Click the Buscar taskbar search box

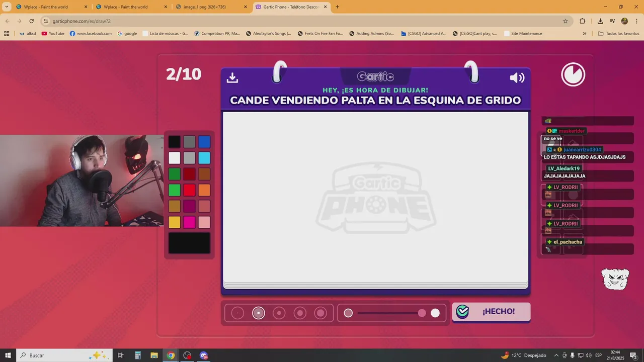pyautogui.click(x=65, y=355)
